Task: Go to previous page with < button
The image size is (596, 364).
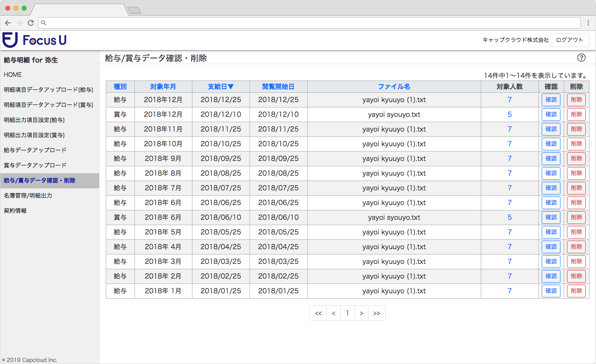Action: coord(334,313)
